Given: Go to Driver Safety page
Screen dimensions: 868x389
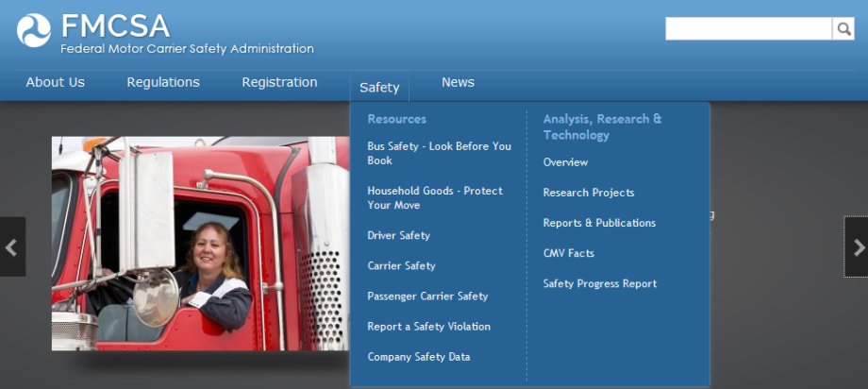Looking at the screenshot, I should [x=398, y=235].
